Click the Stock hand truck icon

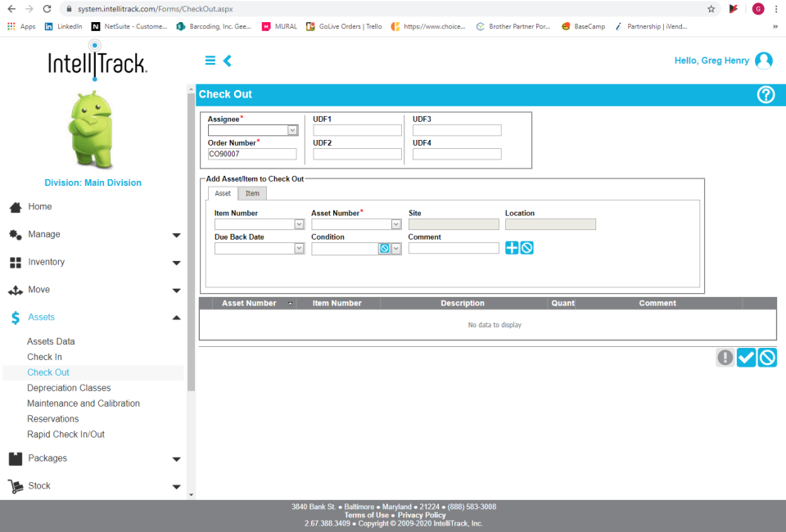tap(16, 486)
